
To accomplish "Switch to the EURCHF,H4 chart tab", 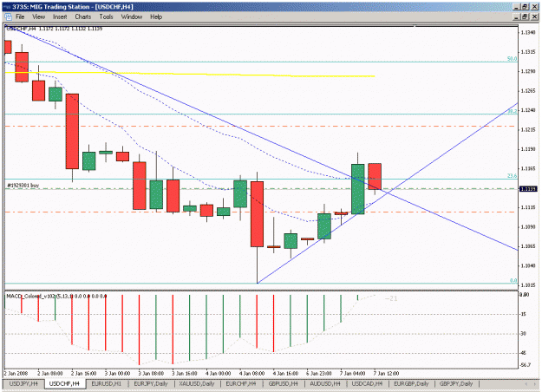I will (240, 383).
